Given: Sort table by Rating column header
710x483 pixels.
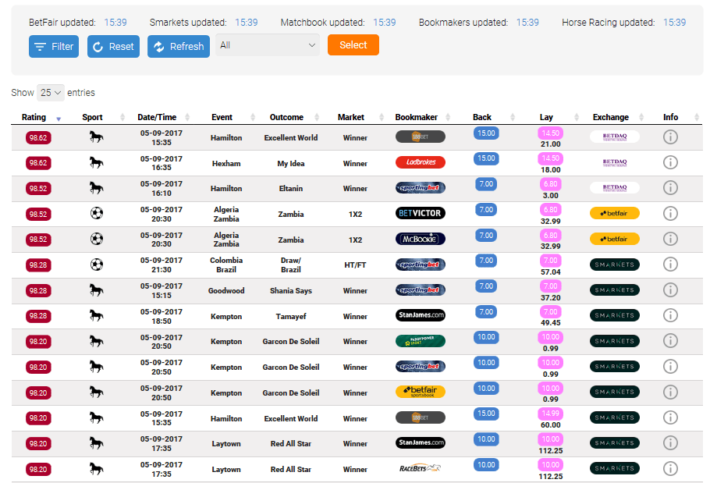Looking at the screenshot, I should pyautogui.click(x=40, y=117).
